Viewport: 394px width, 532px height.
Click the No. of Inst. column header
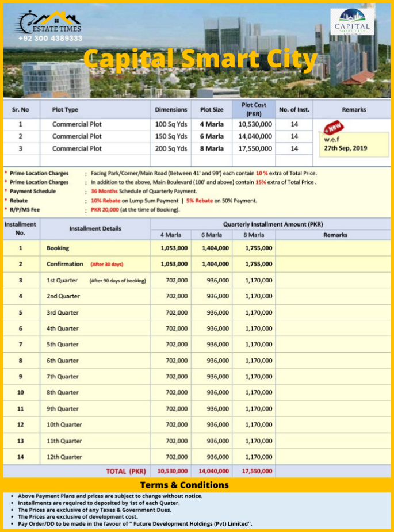pyautogui.click(x=294, y=110)
